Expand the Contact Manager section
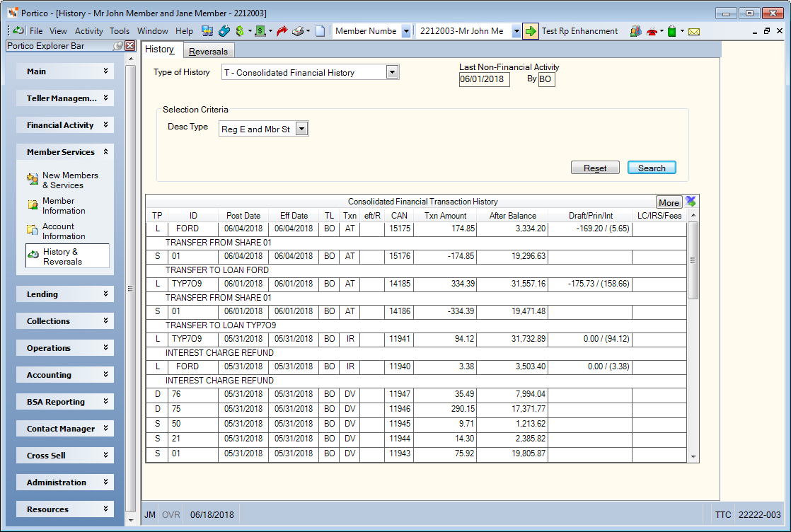The image size is (791, 532). [64, 429]
